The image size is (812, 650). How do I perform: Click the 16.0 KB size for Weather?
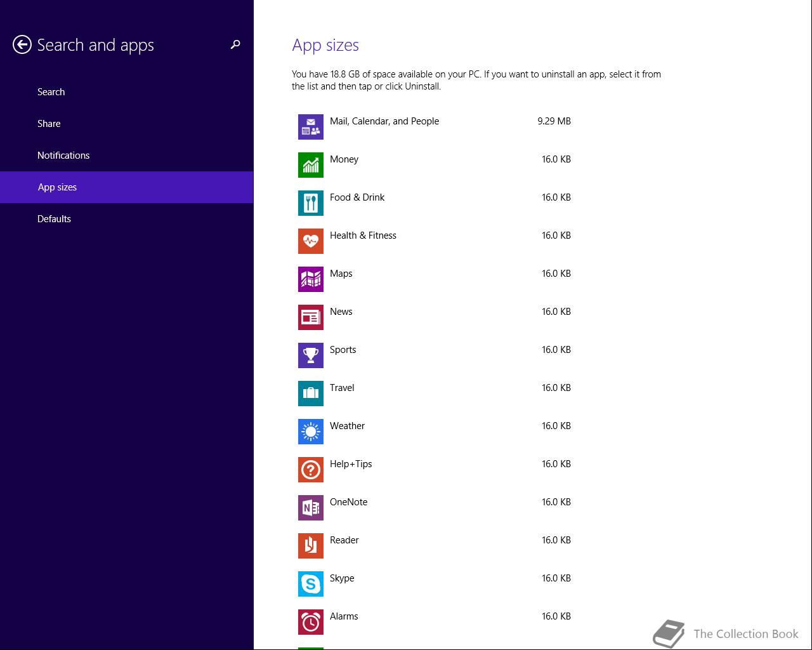[556, 426]
